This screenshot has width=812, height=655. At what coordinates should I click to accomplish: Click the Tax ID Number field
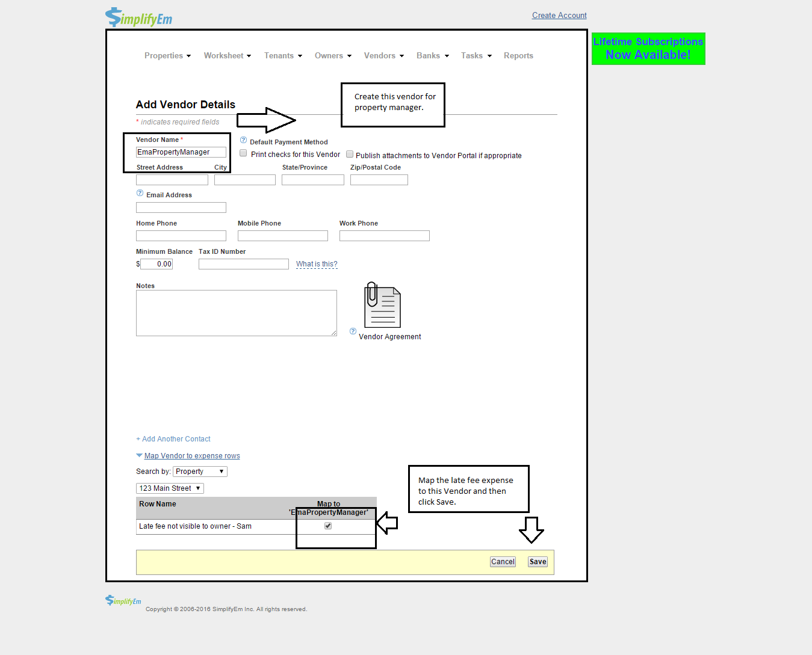[x=244, y=264]
